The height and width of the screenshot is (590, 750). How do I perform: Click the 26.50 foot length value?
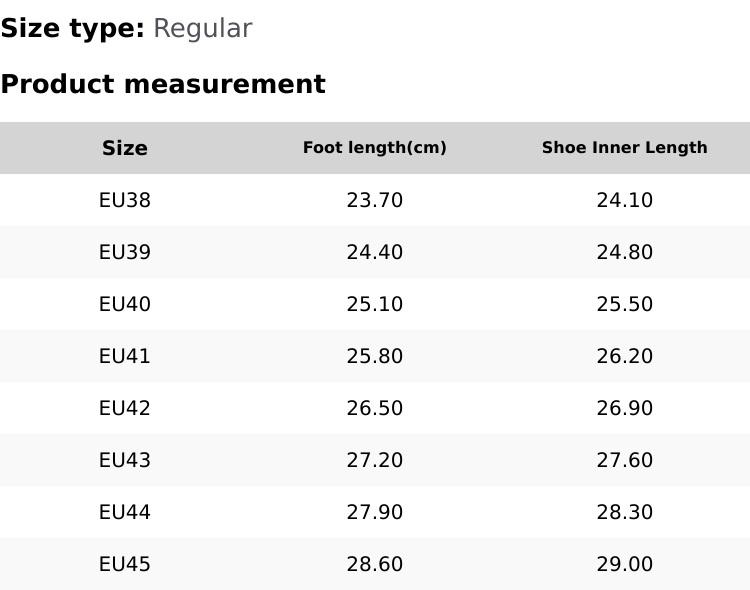[375, 408]
